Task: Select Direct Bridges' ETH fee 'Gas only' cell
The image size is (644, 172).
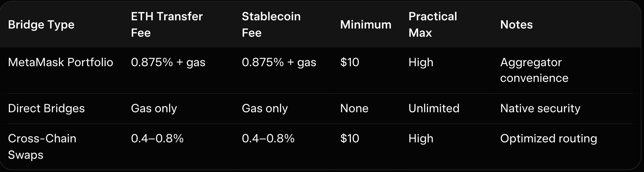Action: [x=154, y=108]
